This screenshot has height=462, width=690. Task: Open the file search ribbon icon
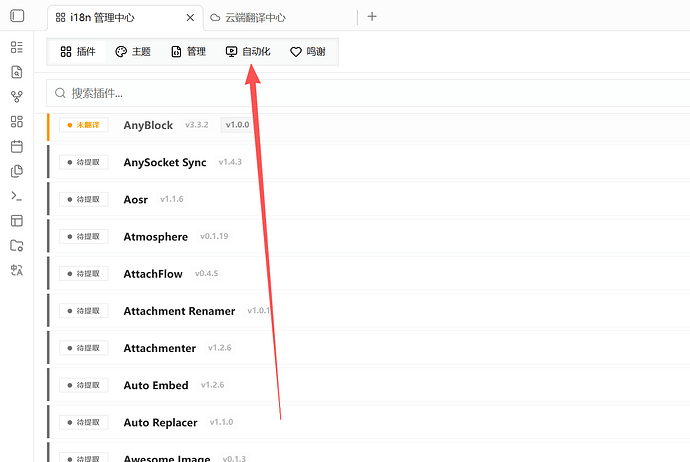pyautogui.click(x=17, y=72)
